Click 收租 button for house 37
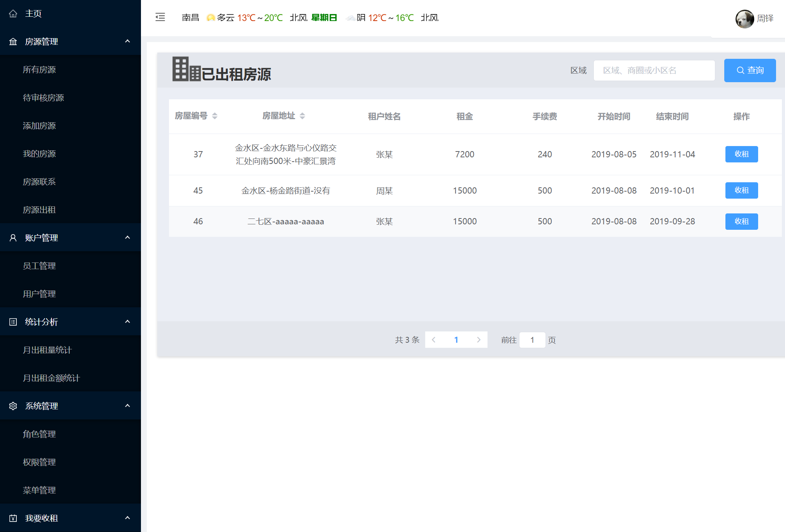This screenshot has height=532, width=785. [741, 154]
